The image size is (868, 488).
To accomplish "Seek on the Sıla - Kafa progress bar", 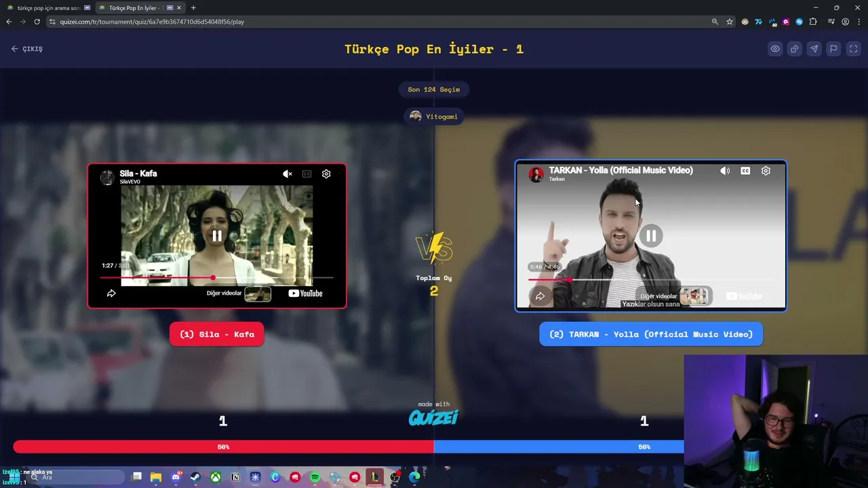I will click(217, 278).
